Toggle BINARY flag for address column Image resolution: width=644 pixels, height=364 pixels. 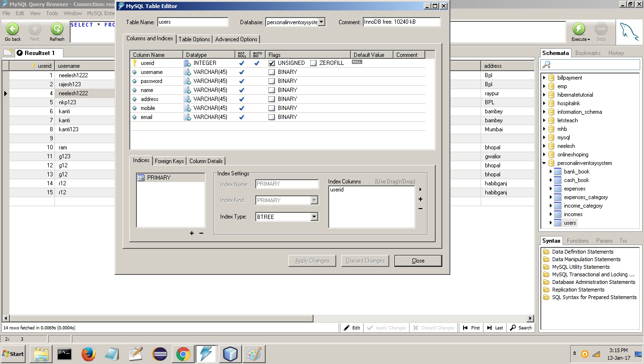[x=272, y=99]
